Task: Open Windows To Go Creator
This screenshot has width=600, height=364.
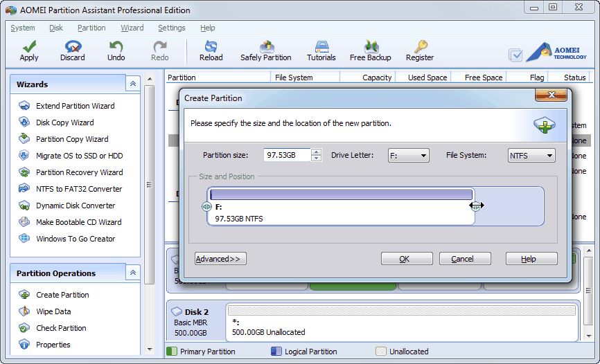Action: point(76,239)
